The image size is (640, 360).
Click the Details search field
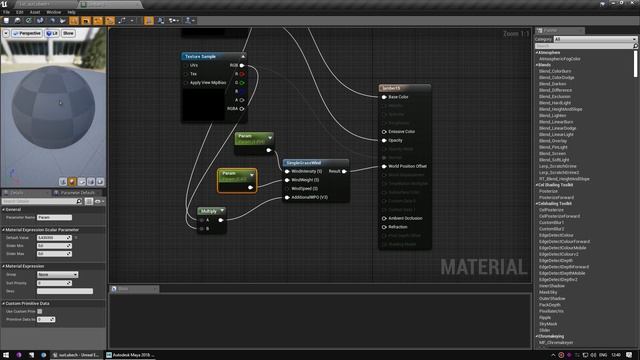click(42, 201)
